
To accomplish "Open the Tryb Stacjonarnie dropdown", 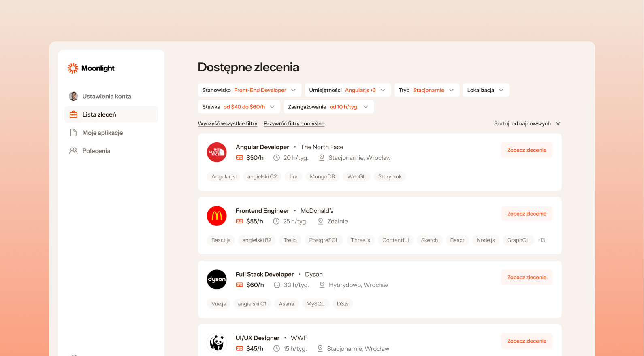I will click(x=427, y=90).
